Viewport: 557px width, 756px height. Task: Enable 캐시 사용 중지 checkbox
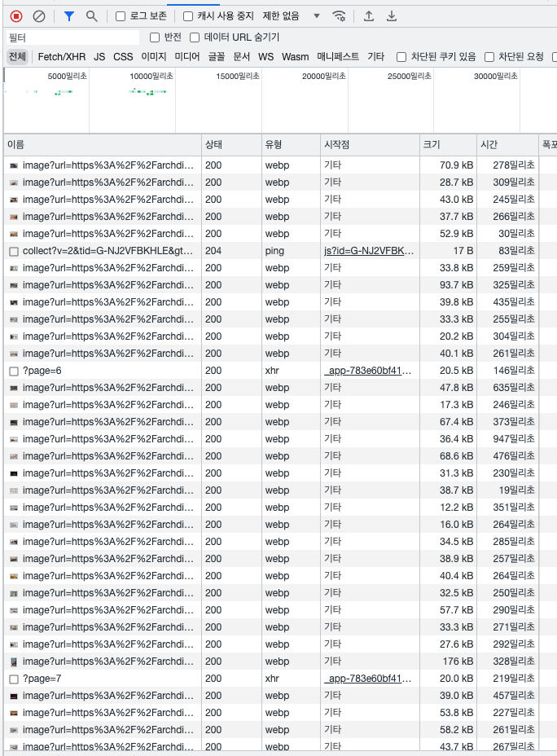coord(188,16)
